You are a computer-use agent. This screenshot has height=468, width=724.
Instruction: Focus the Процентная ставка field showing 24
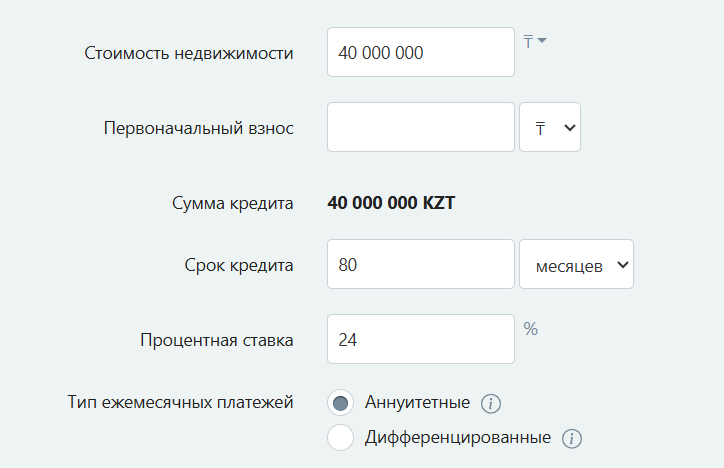coord(420,340)
